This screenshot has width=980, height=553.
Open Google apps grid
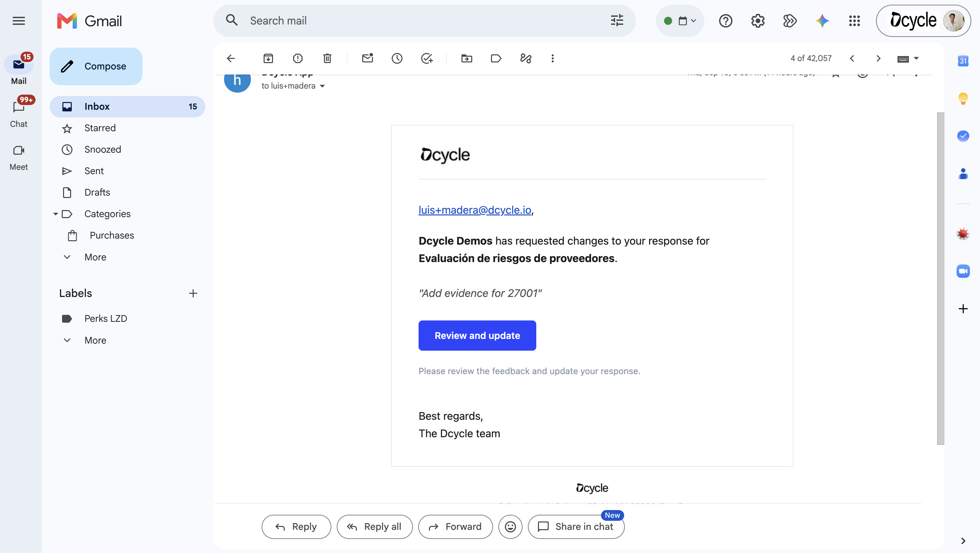pos(854,21)
